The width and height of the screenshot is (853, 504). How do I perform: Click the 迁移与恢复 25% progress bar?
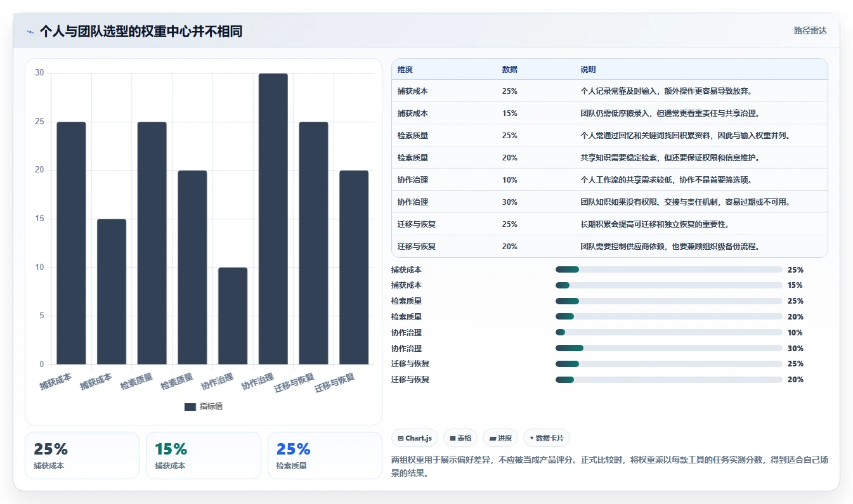click(668, 364)
